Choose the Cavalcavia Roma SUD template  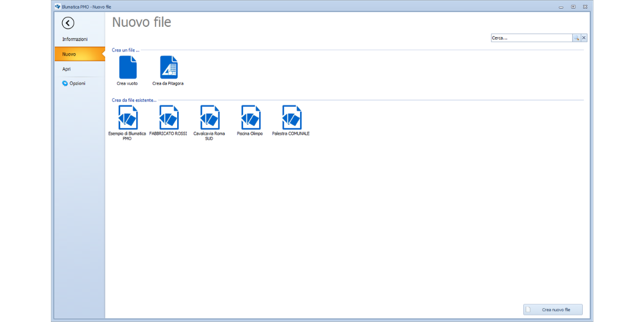209,118
